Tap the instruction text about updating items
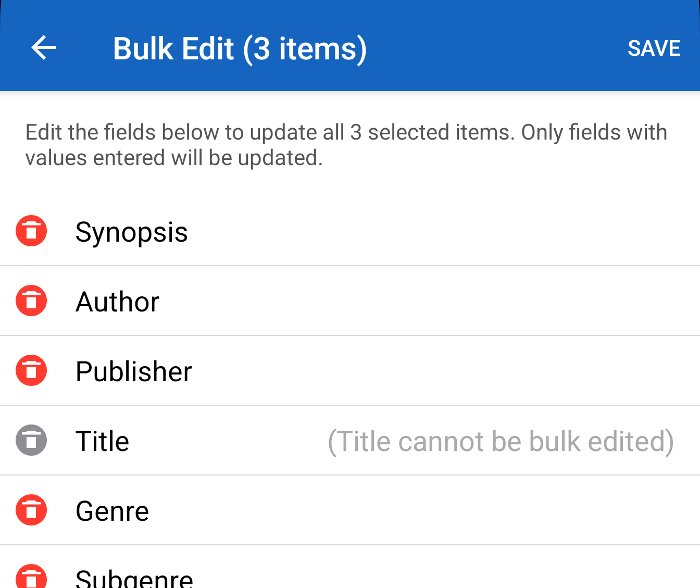700x588 pixels. (346, 145)
